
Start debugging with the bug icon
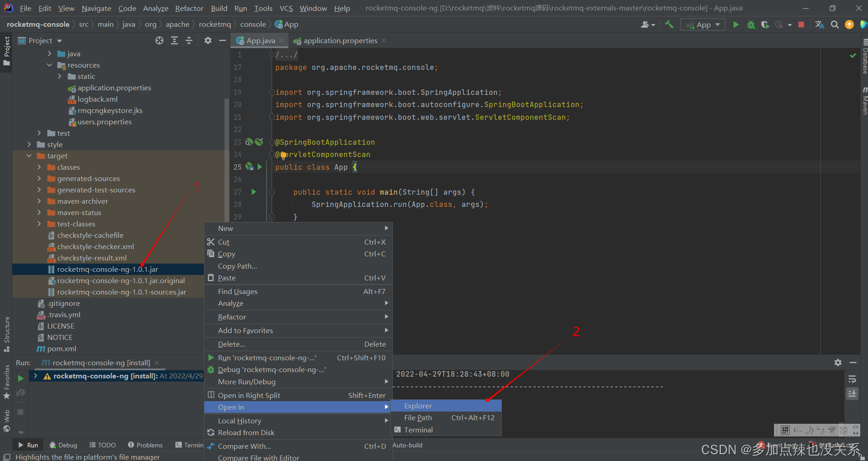coord(751,25)
